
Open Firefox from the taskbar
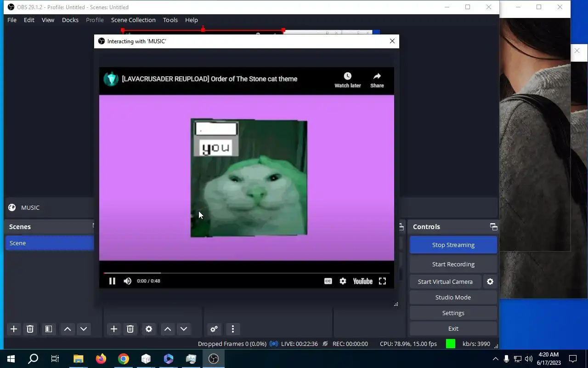[101, 359]
